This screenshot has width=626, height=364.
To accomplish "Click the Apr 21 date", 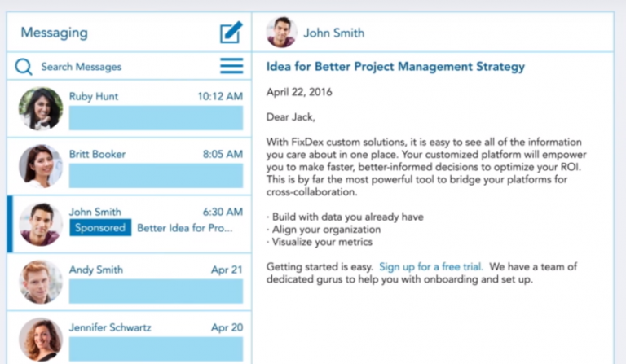I will click(227, 270).
